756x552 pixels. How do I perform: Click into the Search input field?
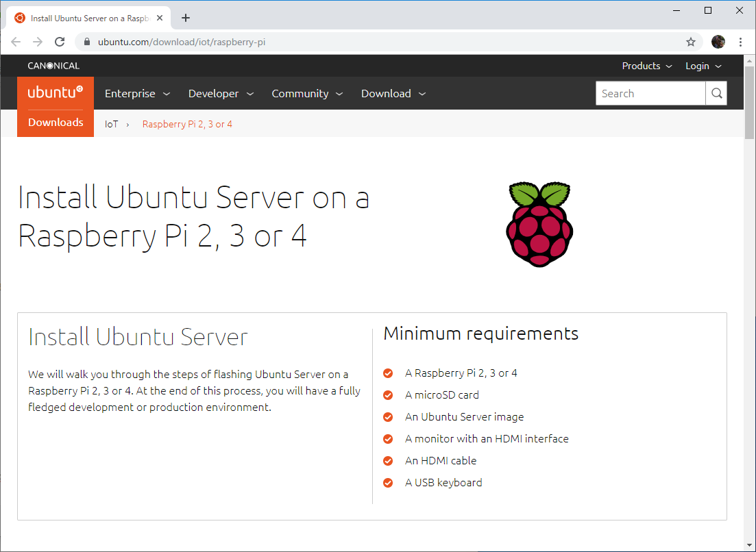[650, 93]
